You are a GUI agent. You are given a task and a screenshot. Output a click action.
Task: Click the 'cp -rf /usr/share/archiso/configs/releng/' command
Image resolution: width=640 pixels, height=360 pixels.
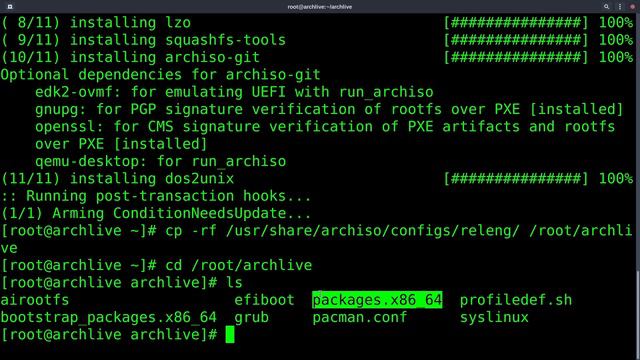(342, 231)
